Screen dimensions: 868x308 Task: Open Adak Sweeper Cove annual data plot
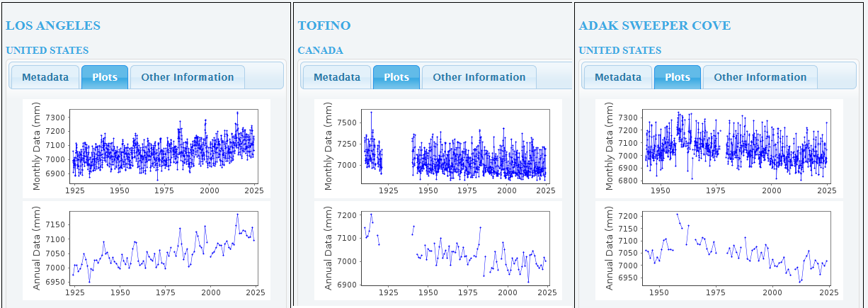(719, 251)
